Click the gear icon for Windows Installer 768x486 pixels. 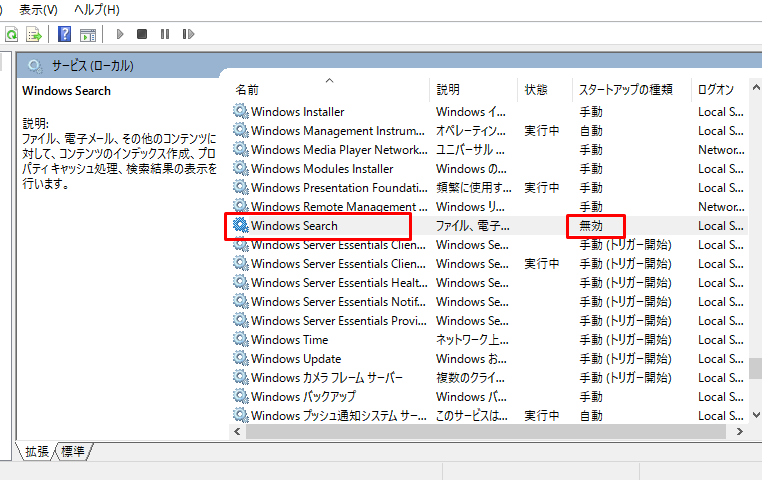pyautogui.click(x=240, y=111)
